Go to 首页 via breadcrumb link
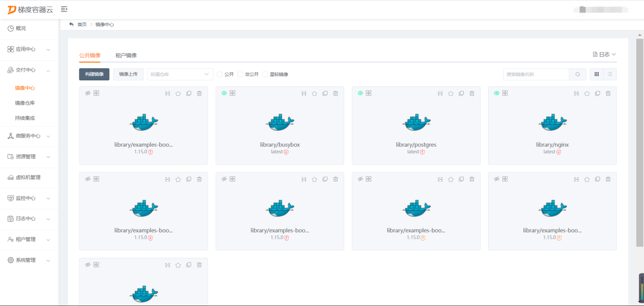644x306 pixels. tap(82, 24)
